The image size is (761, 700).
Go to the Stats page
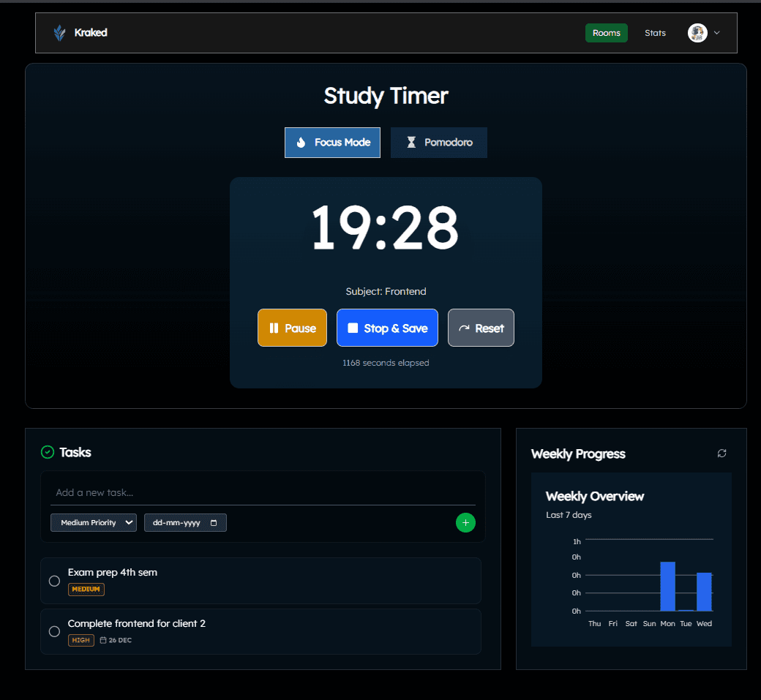point(655,33)
